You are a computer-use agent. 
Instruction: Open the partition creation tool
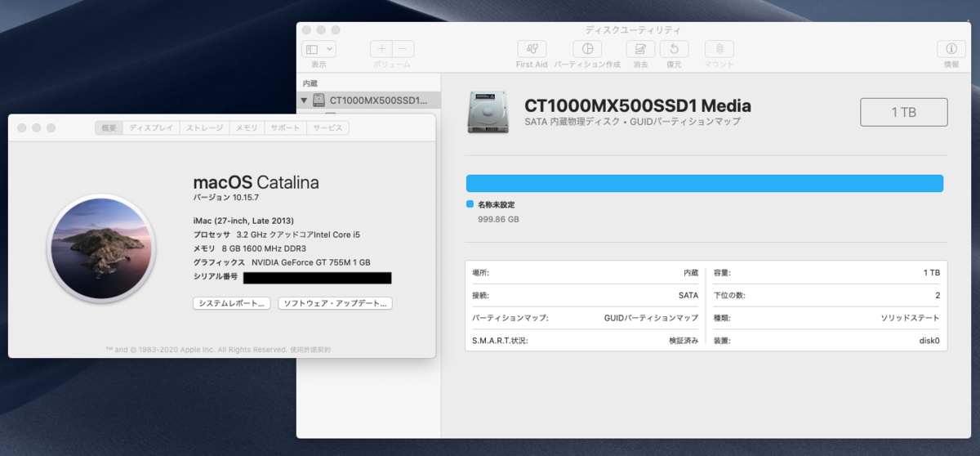click(x=587, y=49)
